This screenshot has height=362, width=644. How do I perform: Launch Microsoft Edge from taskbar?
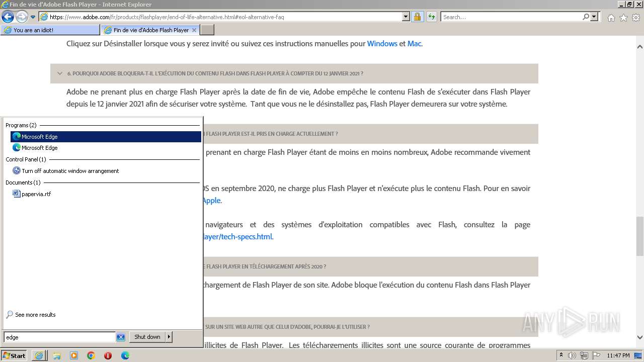coord(125,355)
